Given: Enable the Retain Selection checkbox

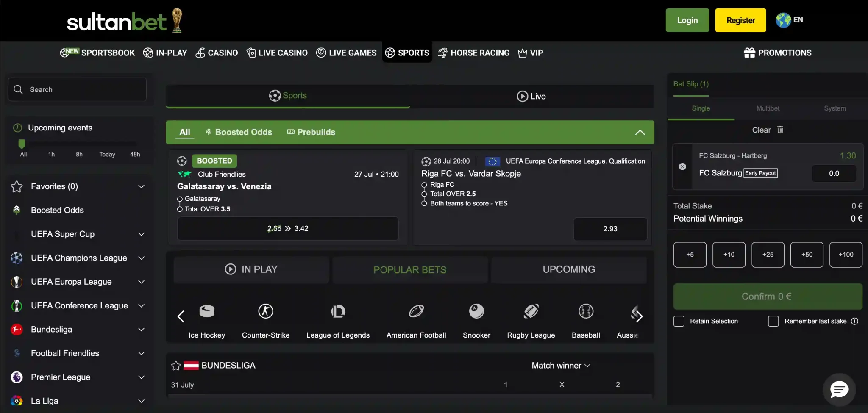Looking at the screenshot, I should pos(679,321).
